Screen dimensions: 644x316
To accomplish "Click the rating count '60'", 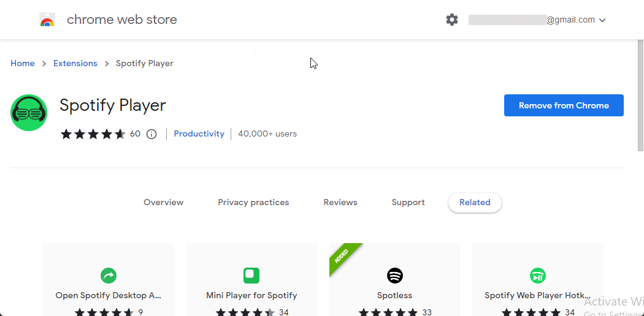I will click(x=135, y=134).
